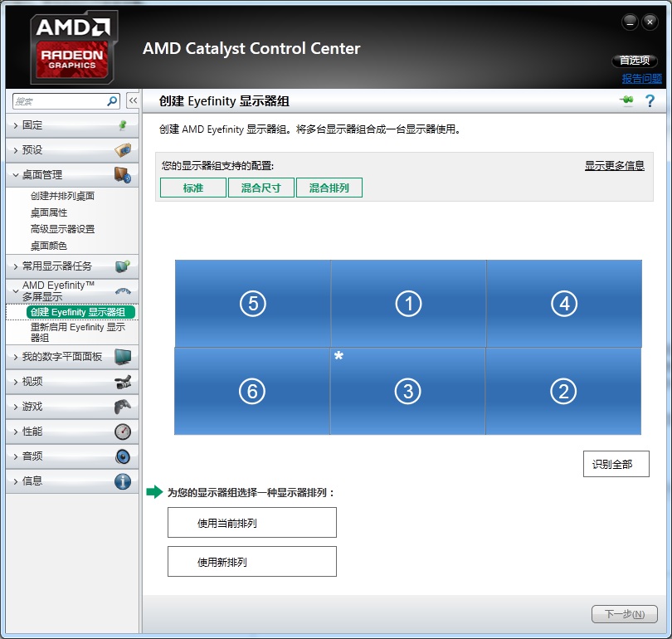Click the desktop management icon beside 桌面管理

123,175
